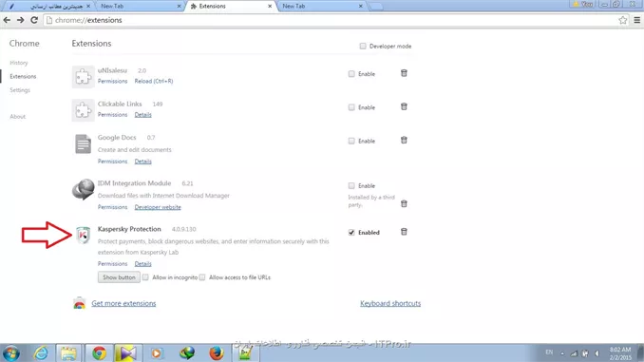Enable the Google Docs extension

(x=351, y=141)
